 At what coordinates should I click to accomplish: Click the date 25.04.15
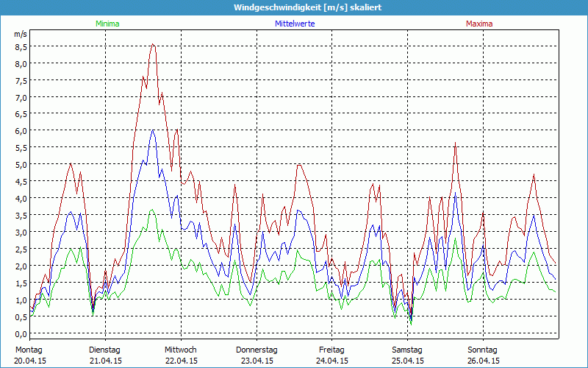click(x=408, y=361)
